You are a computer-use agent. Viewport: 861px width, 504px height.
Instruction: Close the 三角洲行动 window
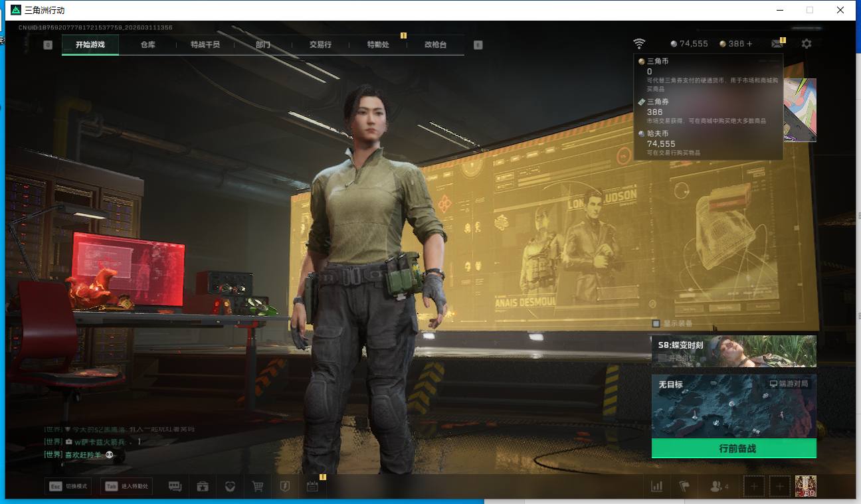click(840, 10)
